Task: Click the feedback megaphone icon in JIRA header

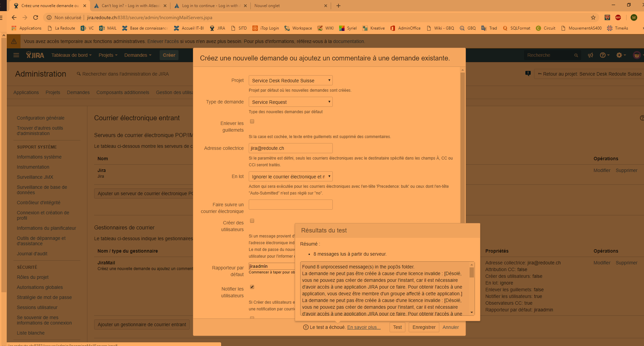Action: point(591,55)
